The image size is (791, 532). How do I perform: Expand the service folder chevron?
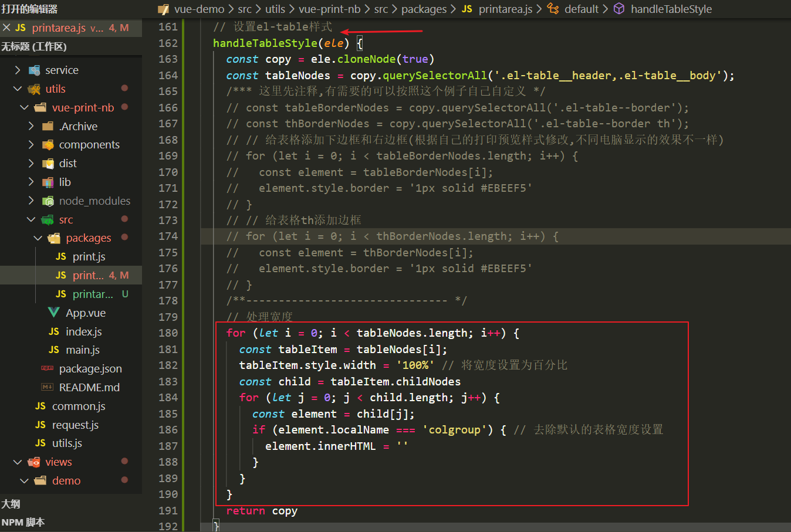coord(18,70)
